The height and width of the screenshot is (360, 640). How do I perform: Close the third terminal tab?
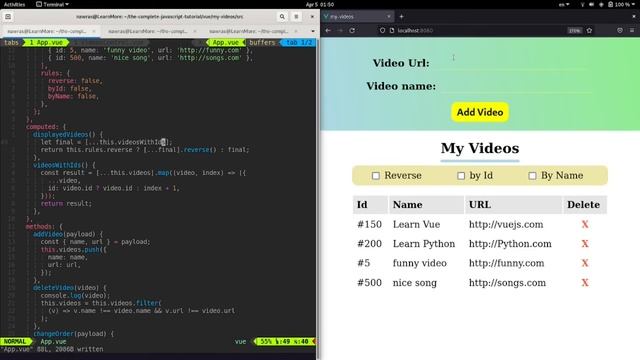pos(296,31)
